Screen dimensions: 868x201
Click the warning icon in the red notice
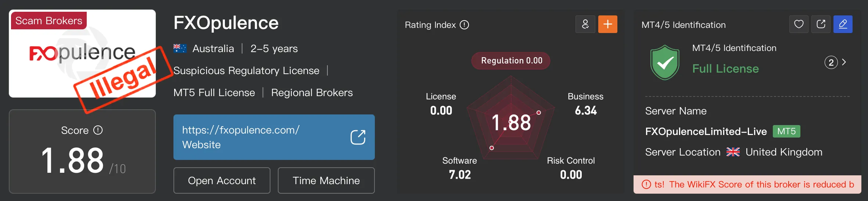pyautogui.click(x=646, y=184)
